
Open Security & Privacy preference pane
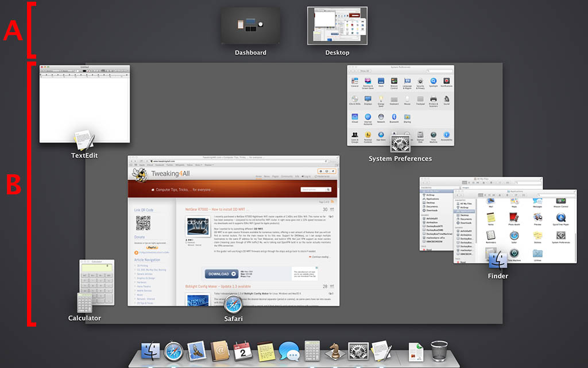tap(420, 83)
